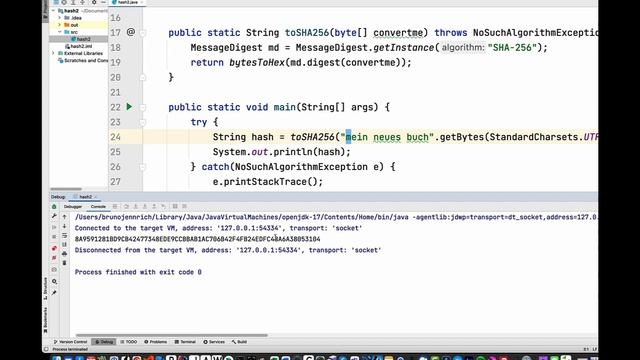Viewport: 640px width, 360px height.
Task: Click the "mein neues buch" string literal
Action: click(387, 137)
